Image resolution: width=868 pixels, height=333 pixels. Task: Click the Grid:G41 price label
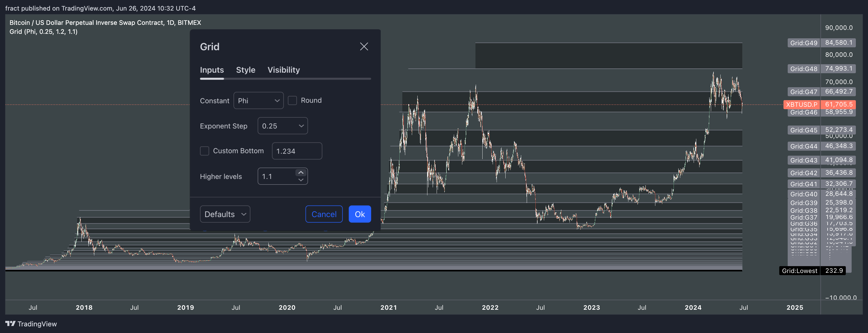coord(804,184)
